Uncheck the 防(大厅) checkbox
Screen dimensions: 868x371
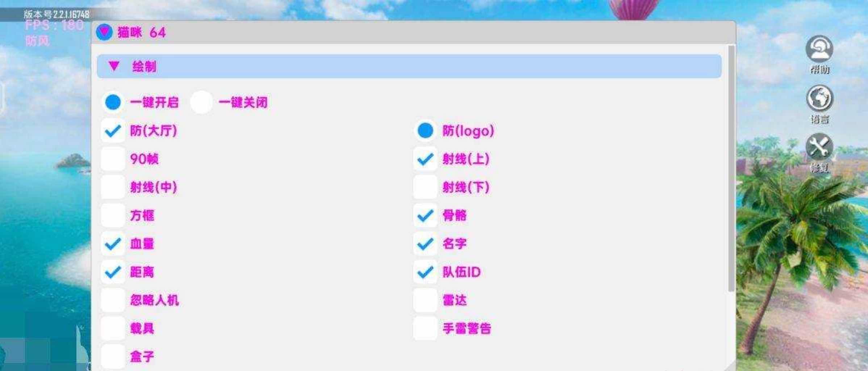point(113,130)
